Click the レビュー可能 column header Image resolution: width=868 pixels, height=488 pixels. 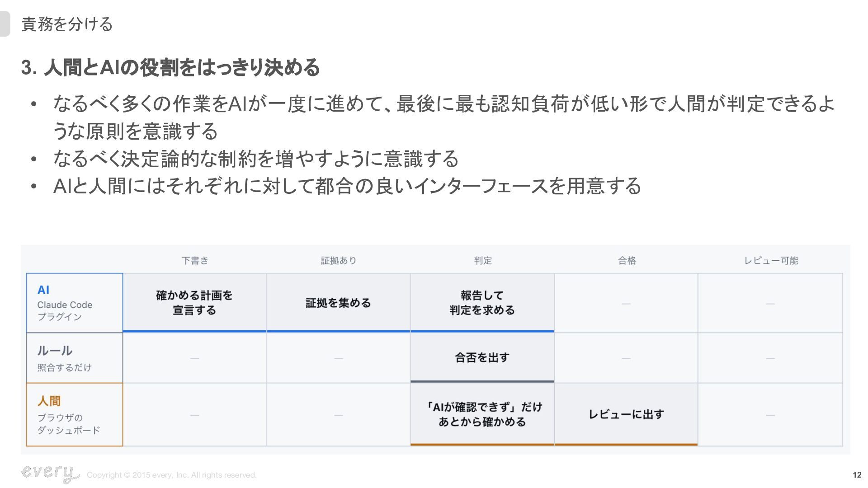[771, 260]
